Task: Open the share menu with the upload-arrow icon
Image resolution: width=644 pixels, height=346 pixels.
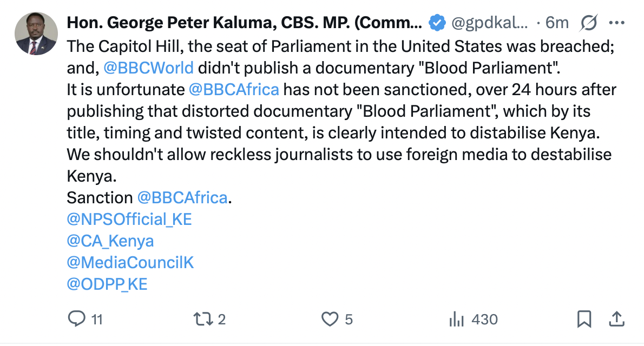Action: (616, 320)
